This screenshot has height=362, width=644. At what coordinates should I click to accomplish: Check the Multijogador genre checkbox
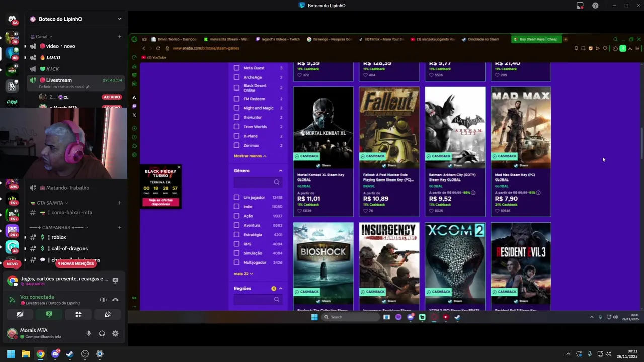pyautogui.click(x=236, y=262)
